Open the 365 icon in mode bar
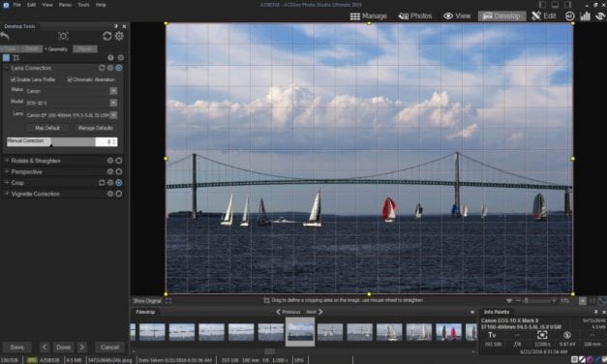This screenshot has height=364, width=607. click(x=570, y=15)
